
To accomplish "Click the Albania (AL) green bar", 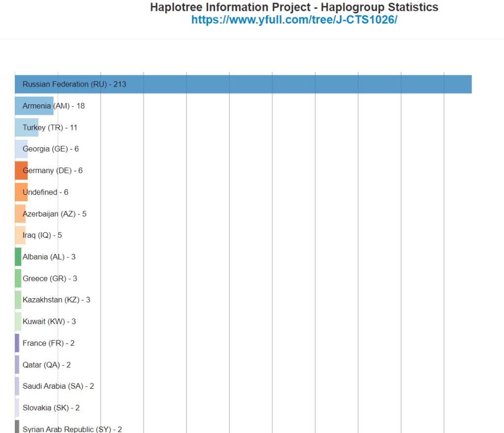I will (x=18, y=257).
